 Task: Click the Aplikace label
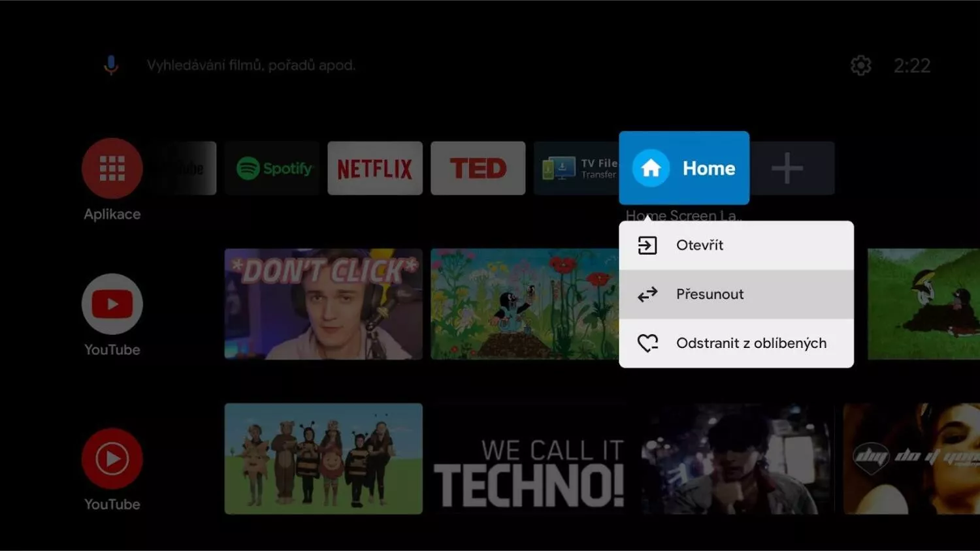(112, 214)
